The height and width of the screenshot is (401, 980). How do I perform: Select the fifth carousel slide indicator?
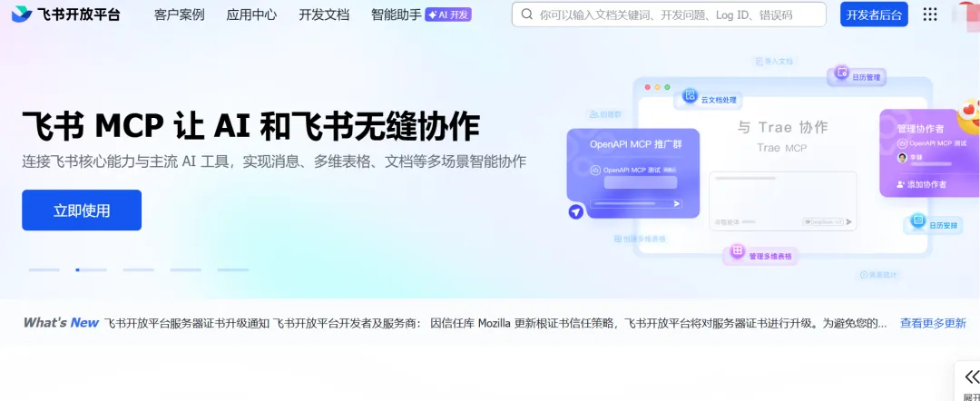233,269
